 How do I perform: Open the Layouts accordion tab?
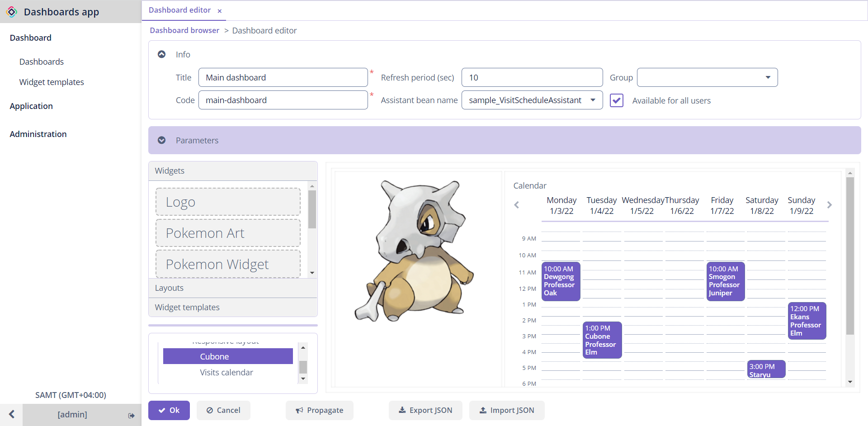pyautogui.click(x=233, y=288)
